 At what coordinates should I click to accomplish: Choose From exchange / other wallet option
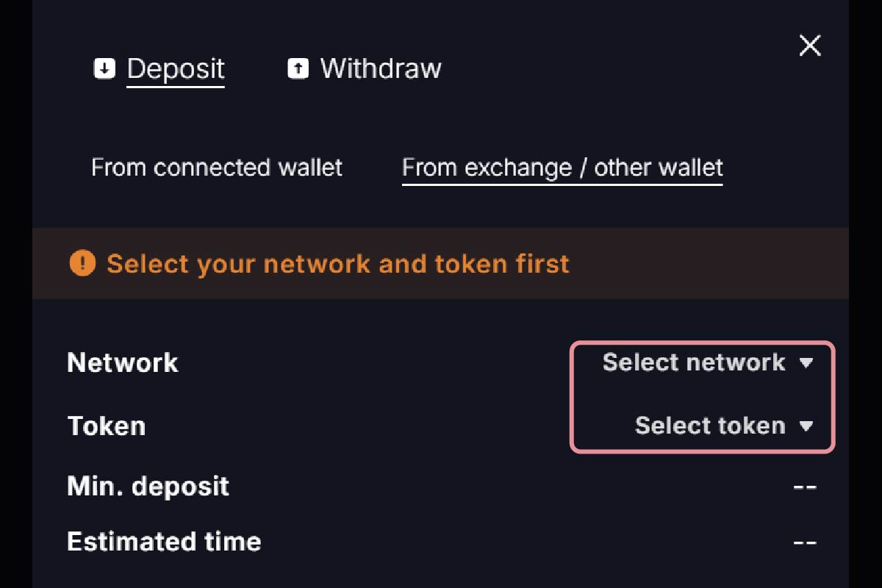(562, 168)
